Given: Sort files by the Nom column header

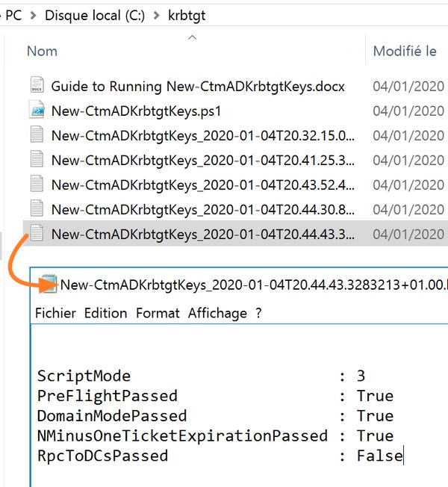Looking at the screenshot, I should (x=43, y=52).
